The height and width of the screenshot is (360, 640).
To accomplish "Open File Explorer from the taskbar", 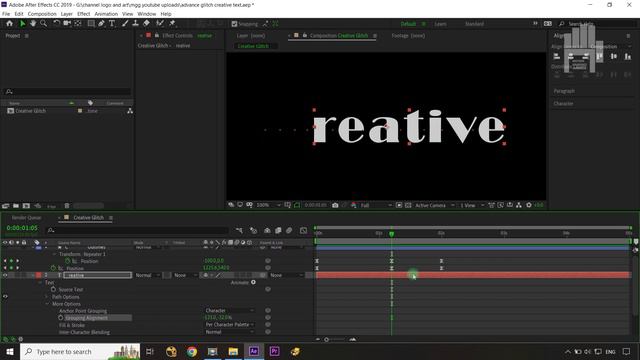I will (233, 351).
